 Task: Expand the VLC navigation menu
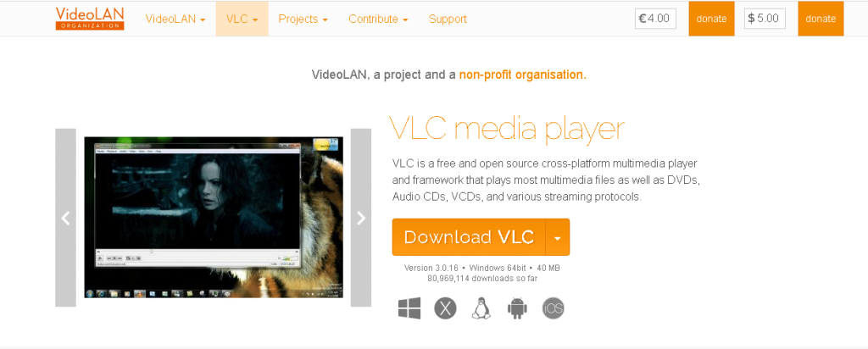click(242, 19)
